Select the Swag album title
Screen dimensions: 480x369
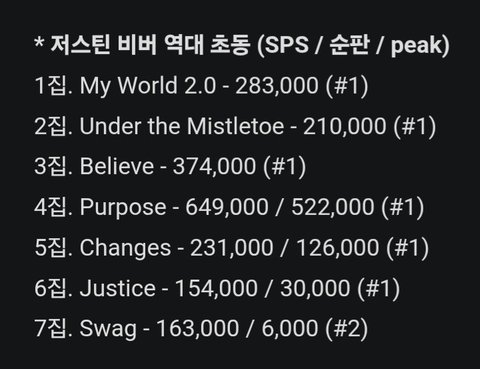point(108,329)
